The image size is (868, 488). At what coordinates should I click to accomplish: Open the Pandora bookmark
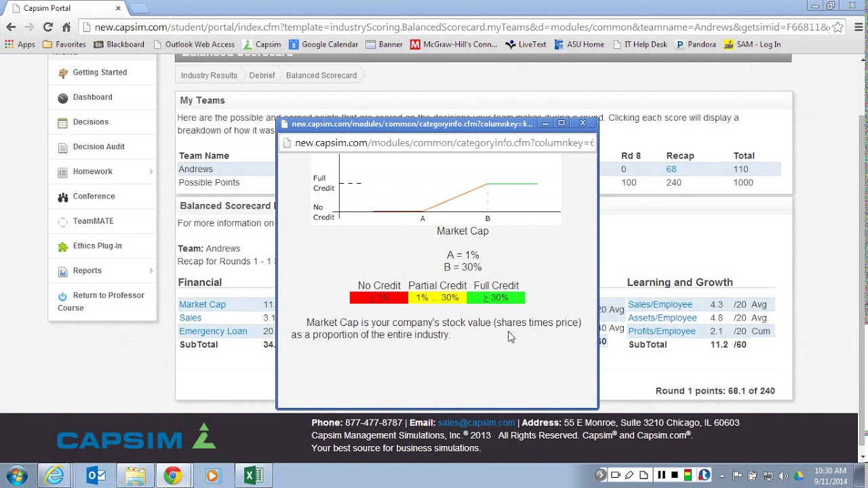point(696,44)
